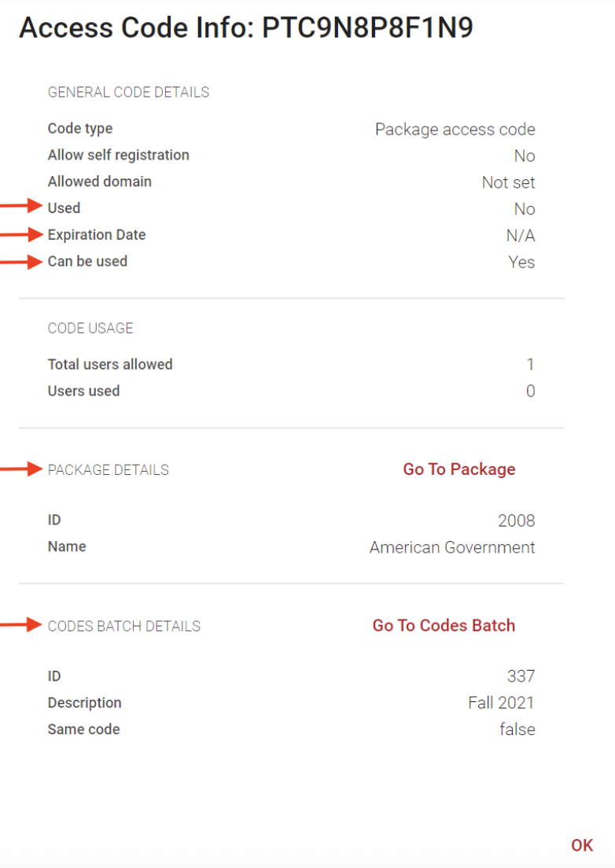Click the red arrow beside Expiration Date

pyautogui.click(x=21, y=234)
